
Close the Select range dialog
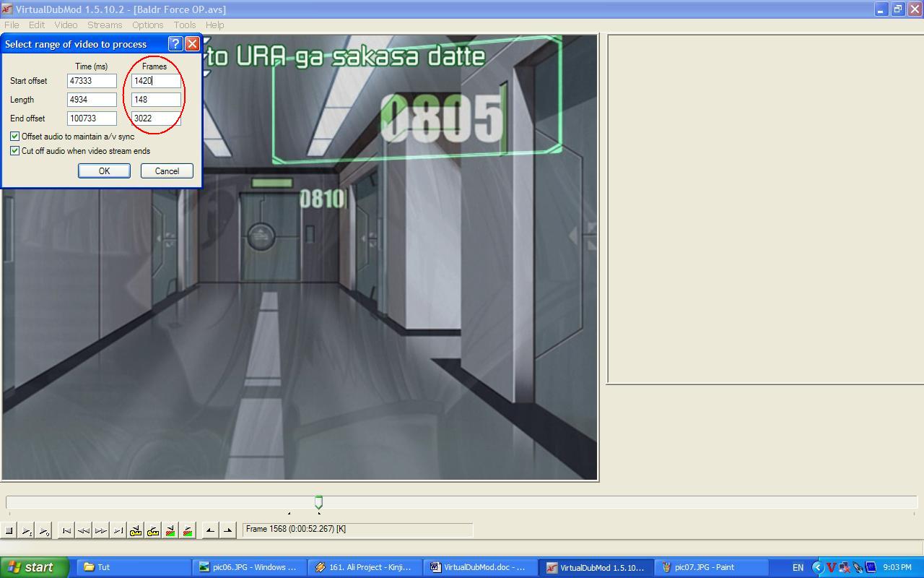pos(192,43)
